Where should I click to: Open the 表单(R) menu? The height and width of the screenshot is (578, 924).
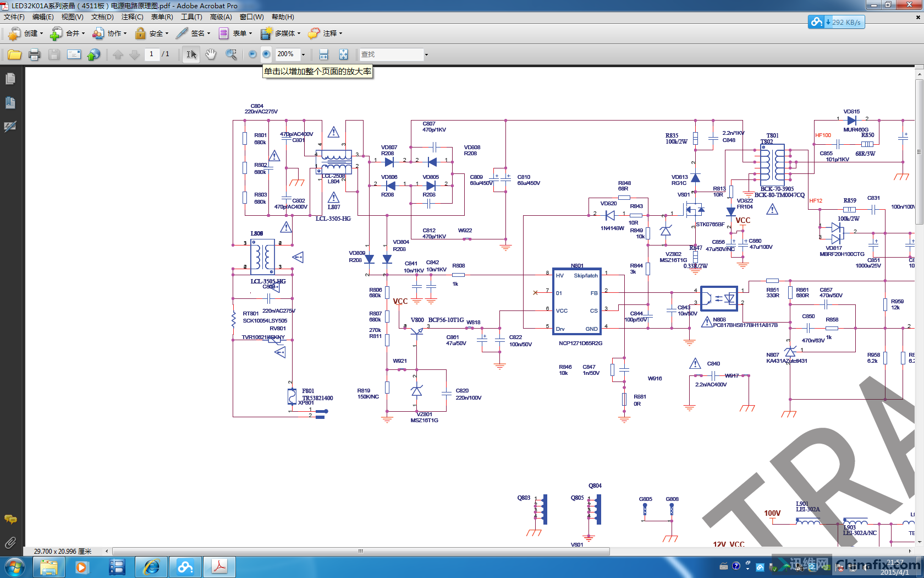(162, 17)
